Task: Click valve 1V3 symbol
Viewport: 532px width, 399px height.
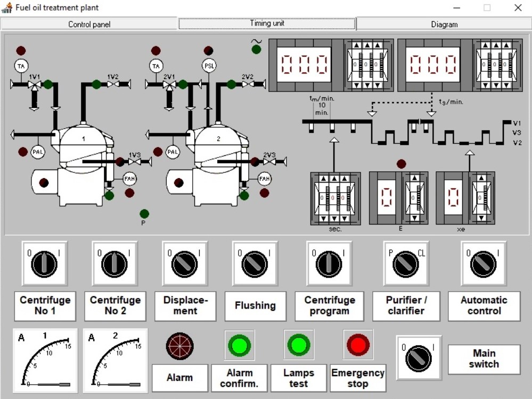Action: pyautogui.click(x=135, y=162)
